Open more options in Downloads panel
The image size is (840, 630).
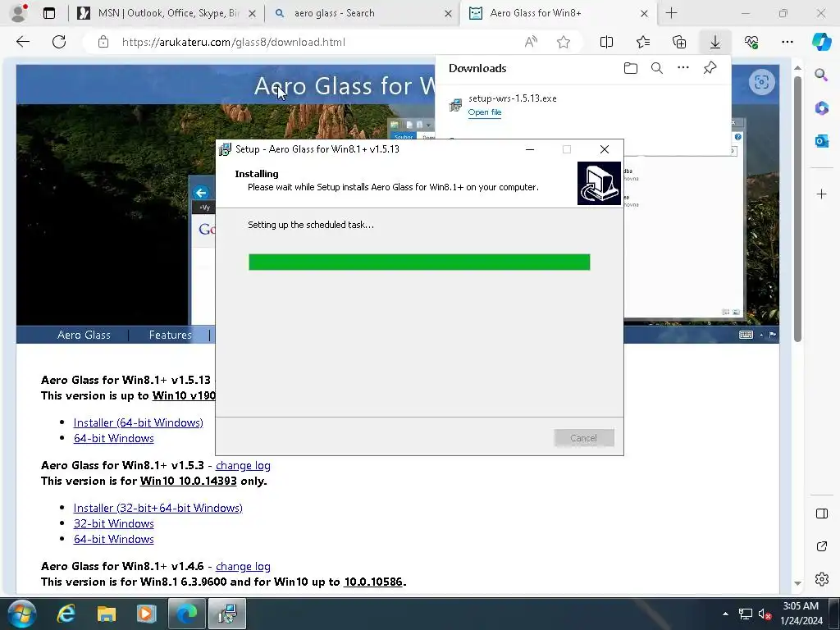tap(683, 67)
